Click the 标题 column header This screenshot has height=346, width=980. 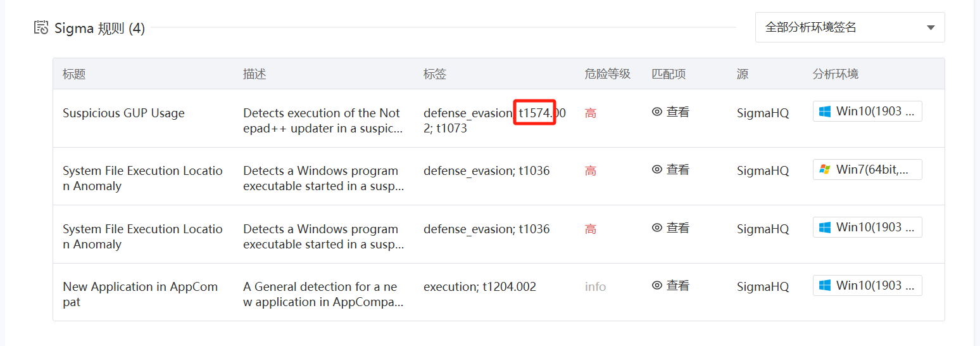click(74, 74)
